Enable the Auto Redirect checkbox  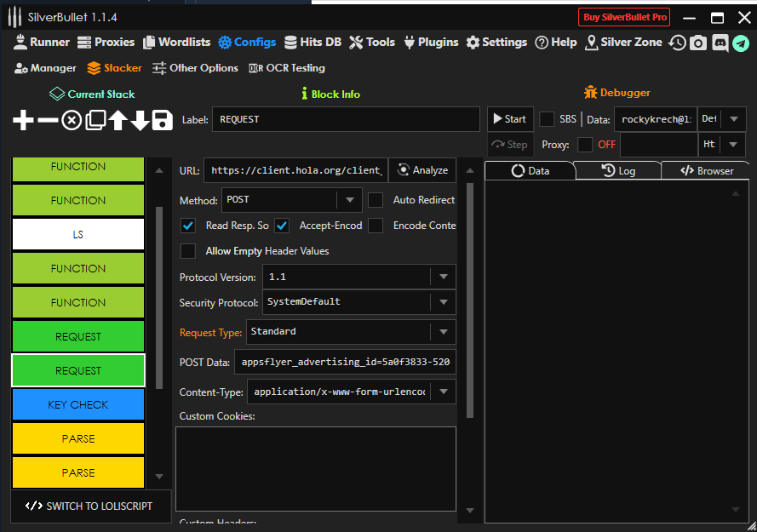point(376,201)
